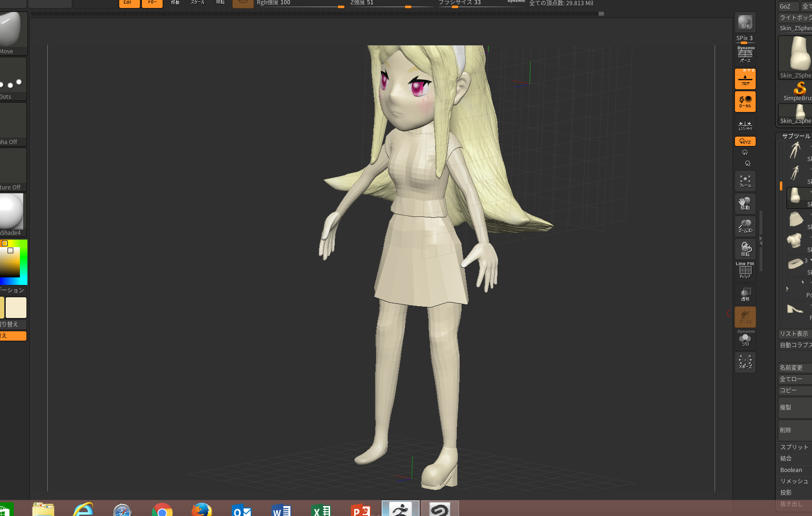Expand the Merge (結合) section

pyautogui.click(x=795, y=458)
